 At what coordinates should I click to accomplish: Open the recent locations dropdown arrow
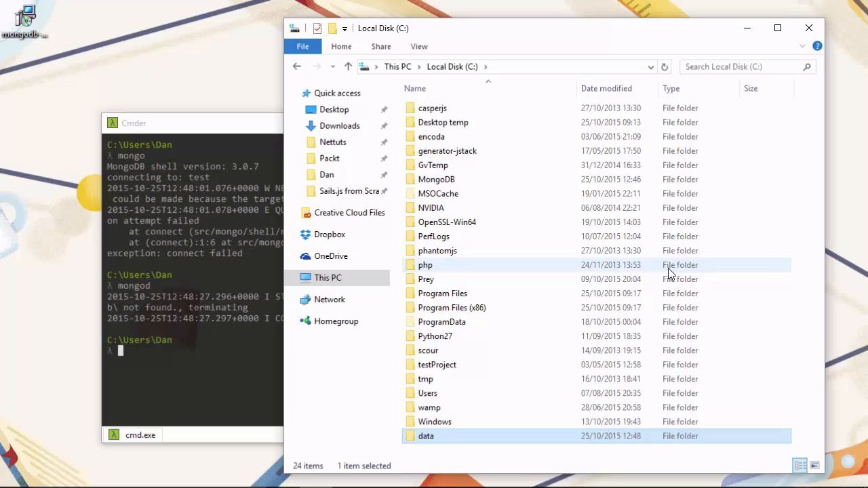[332, 66]
